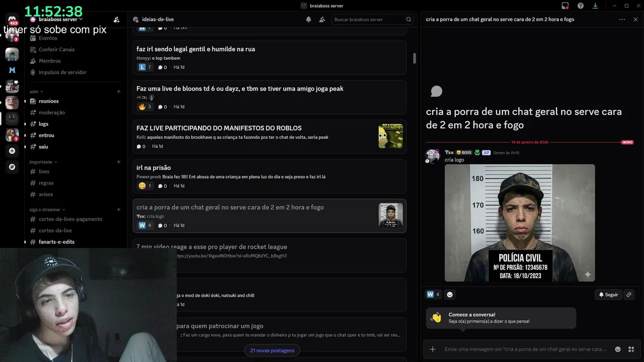Show member list icon in header

pos(322,19)
